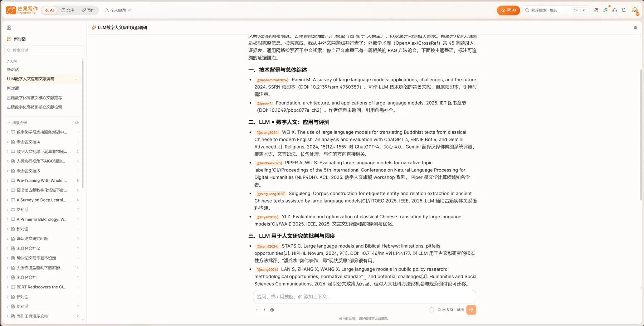
Task: Click the plus attach icon below input
Action: click(x=257, y=310)
